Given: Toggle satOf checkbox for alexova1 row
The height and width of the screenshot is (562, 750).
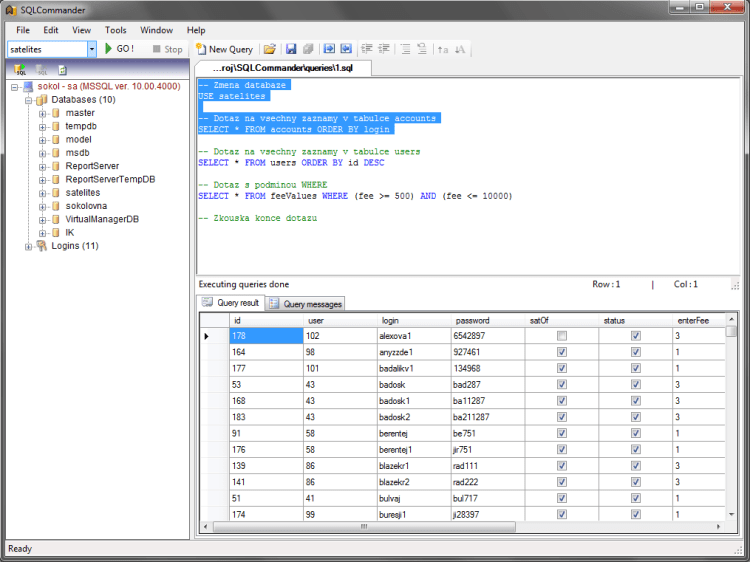Looking at the screenshot, I should click(562, 336).
